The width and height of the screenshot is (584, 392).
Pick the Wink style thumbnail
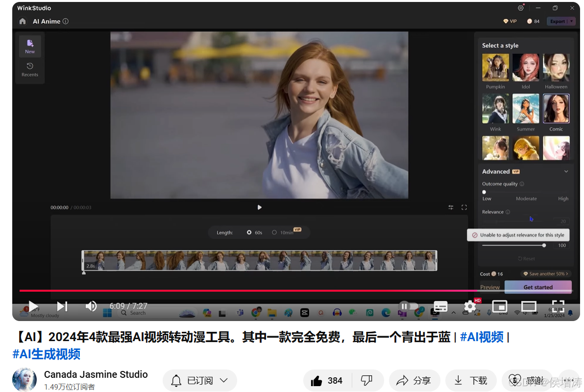(495, 109)
